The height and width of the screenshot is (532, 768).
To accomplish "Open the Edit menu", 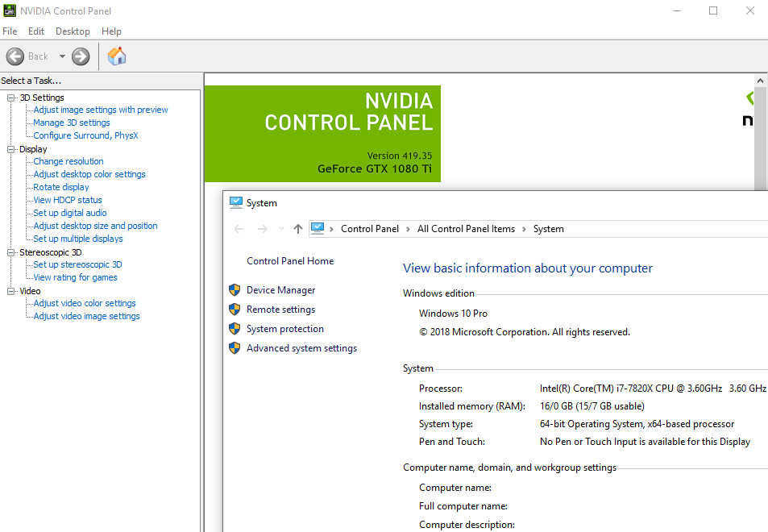I will (x=36, y=31).
